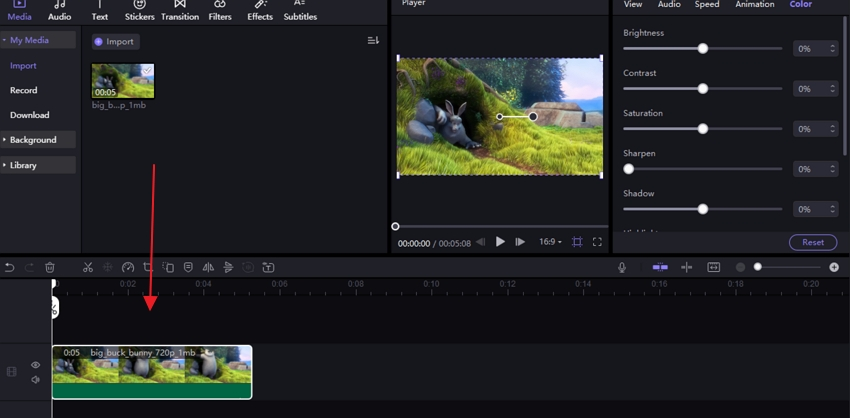The height and width of the screenshot is (418, 850).
Task: Expand the Background section
Action: (x=38, y=140)
